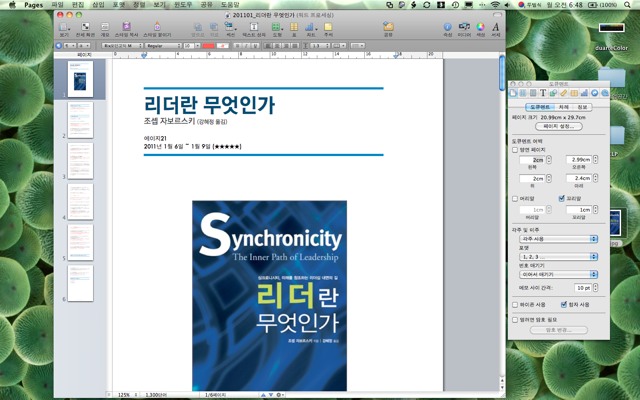Enable the Headers checkbox

515,199
